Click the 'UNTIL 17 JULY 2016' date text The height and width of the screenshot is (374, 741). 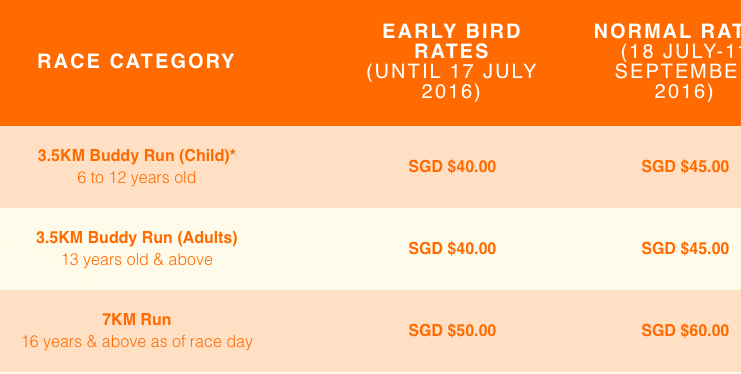(452, 82)
